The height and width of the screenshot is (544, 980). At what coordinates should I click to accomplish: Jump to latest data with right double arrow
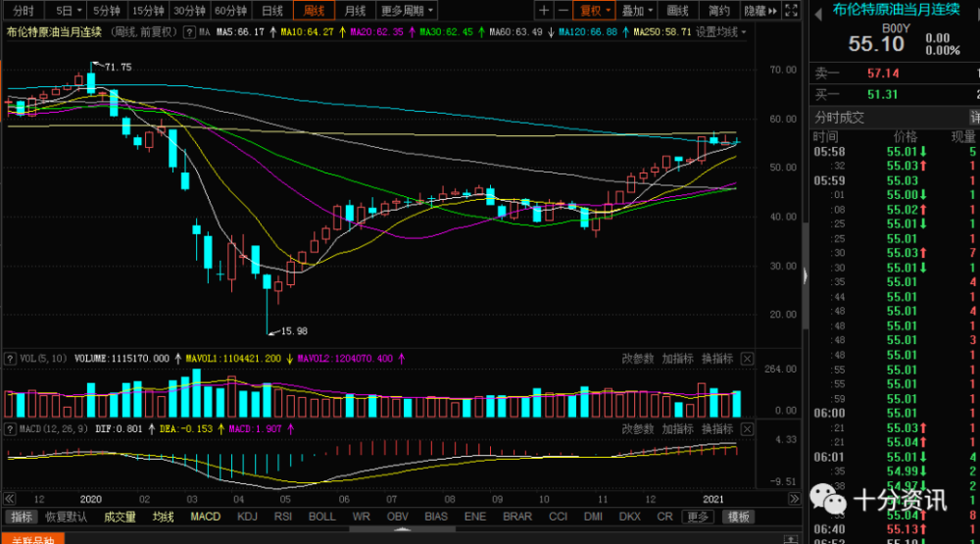point(794,499)
